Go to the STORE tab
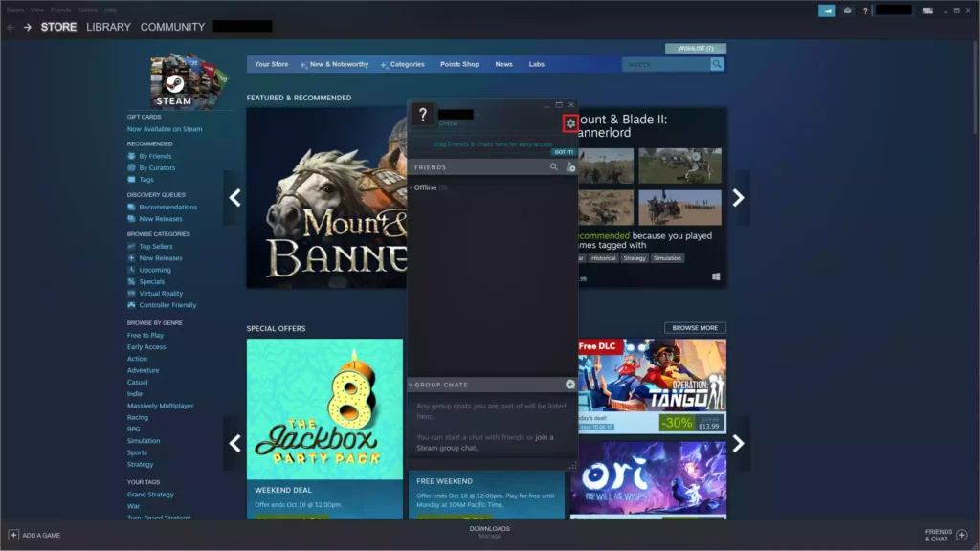The height and width of the screenshot is (551, 980). (58, 27)
